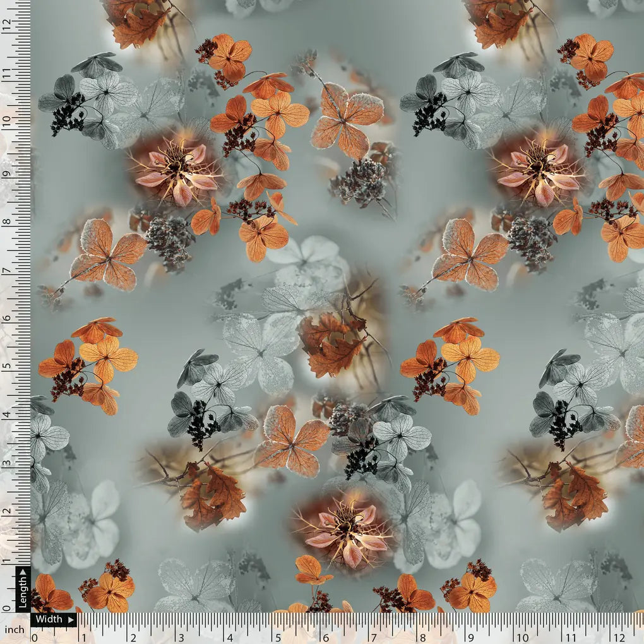The width and height of the screenshot is (644, 644).
Task: Click the arrow beside the Length label
Action: (23, 571)
